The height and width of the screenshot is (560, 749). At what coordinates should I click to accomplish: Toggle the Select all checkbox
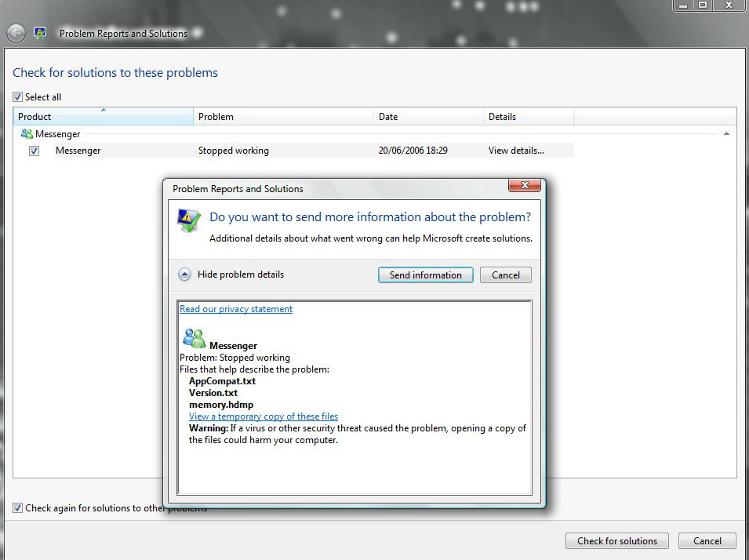[x=18, y=97]
